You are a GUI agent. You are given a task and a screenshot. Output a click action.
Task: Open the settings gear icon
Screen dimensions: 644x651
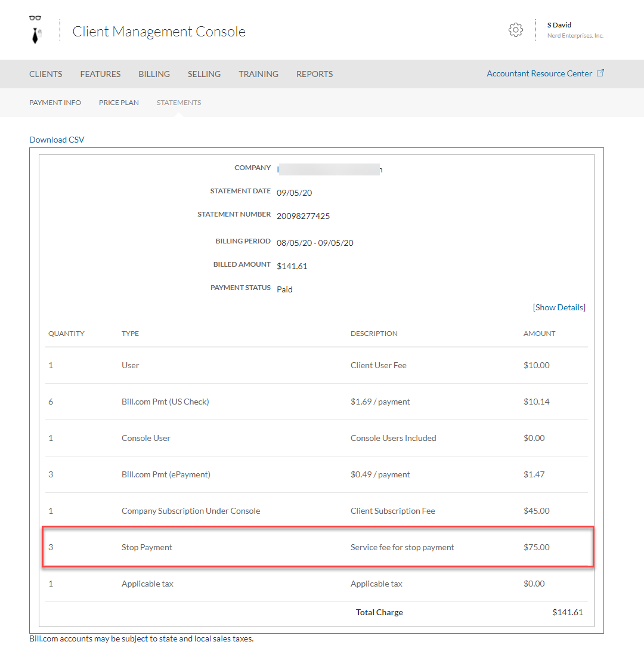[516, 30]
